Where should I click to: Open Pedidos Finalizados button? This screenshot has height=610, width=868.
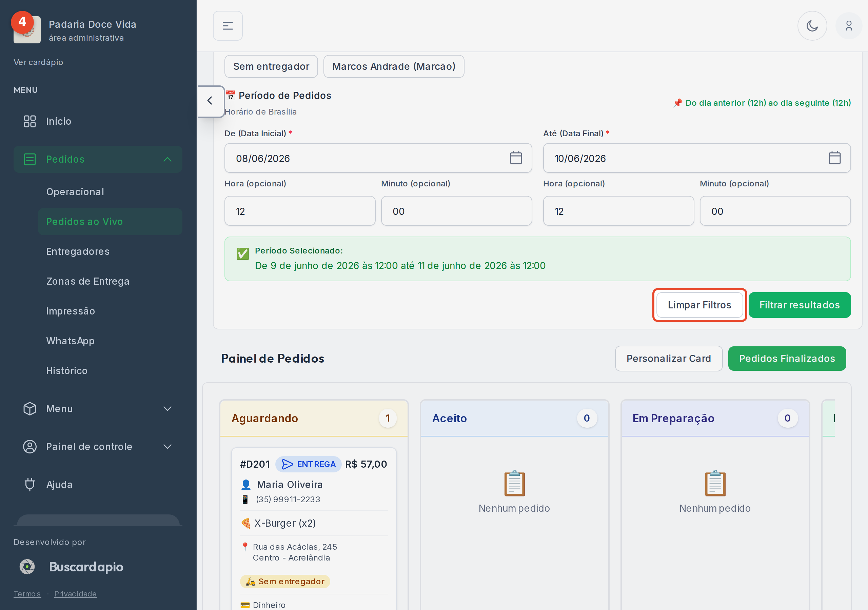pos(787,358)
